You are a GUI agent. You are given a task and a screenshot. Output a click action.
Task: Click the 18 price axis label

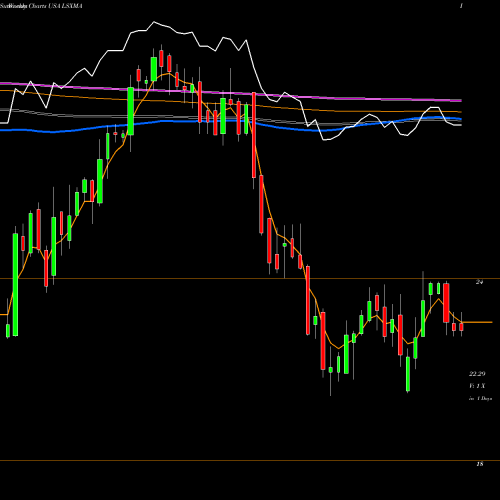tap(480, 464)
